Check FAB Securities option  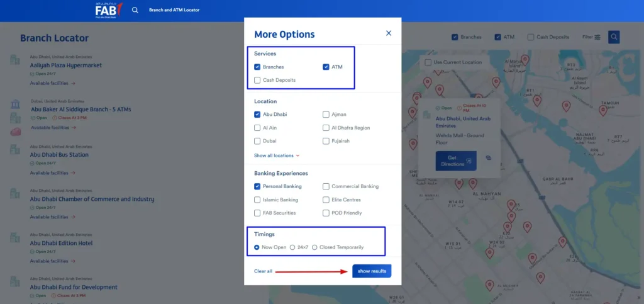point(257,213)
